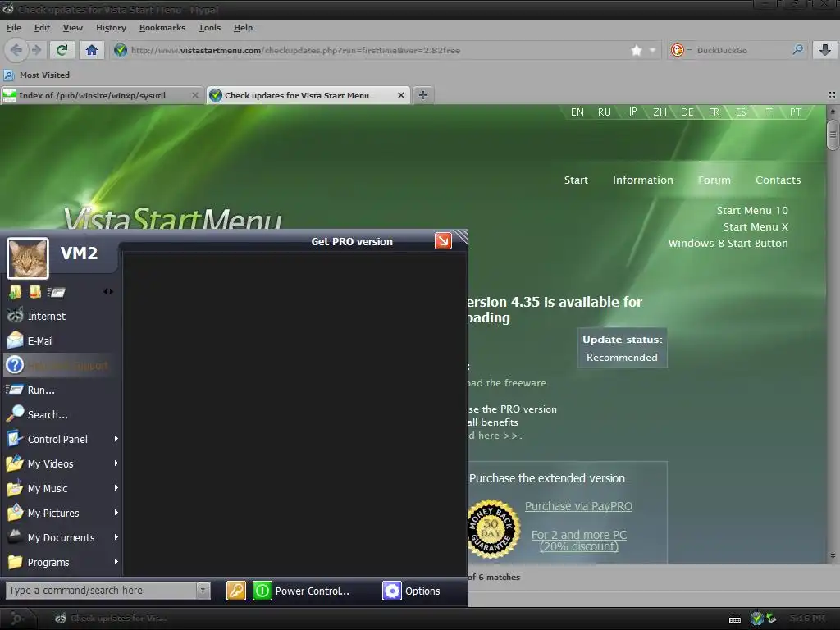Switch site language to JP
Image resolution: width=840 pixels, height=630 pixels.
point(632,112)
